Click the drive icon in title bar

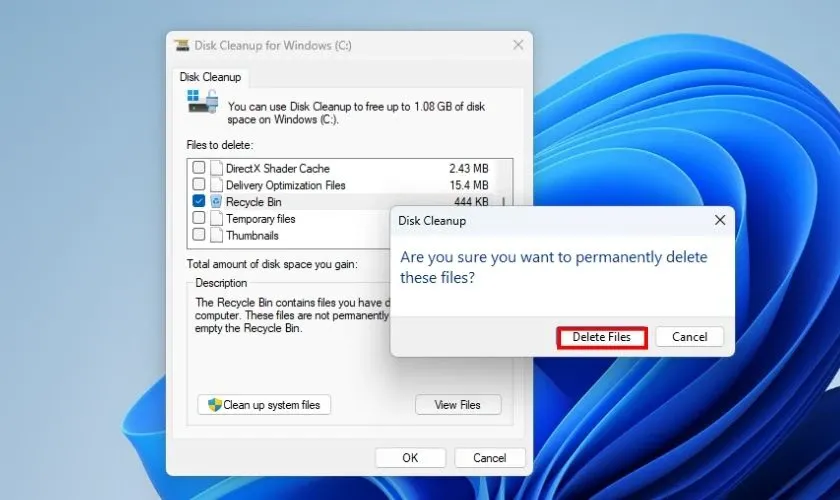coord(182,45)
